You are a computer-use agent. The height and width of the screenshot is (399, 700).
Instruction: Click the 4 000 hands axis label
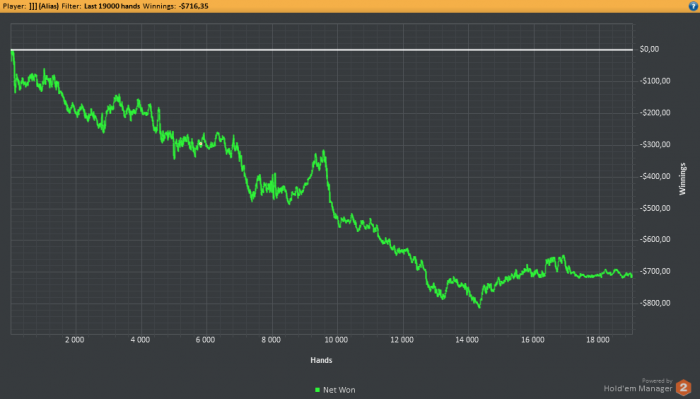click(140, 340)
